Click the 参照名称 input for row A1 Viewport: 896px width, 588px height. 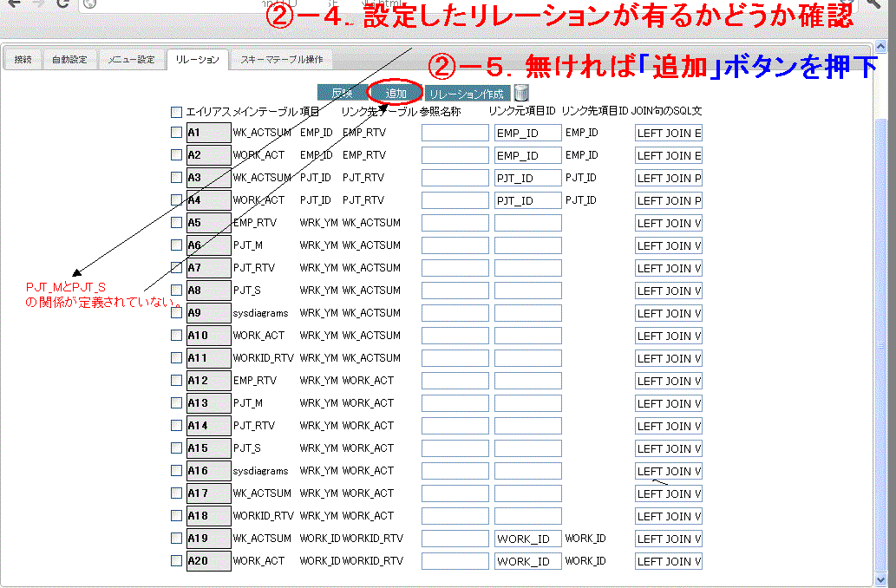pyautogui.click(x=455, y=133)
